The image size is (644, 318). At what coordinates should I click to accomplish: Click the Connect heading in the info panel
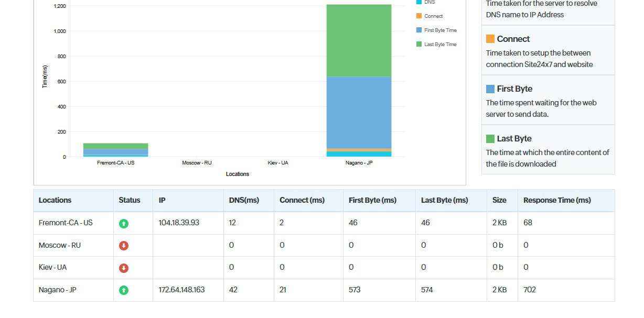click(x=513, y=39)
